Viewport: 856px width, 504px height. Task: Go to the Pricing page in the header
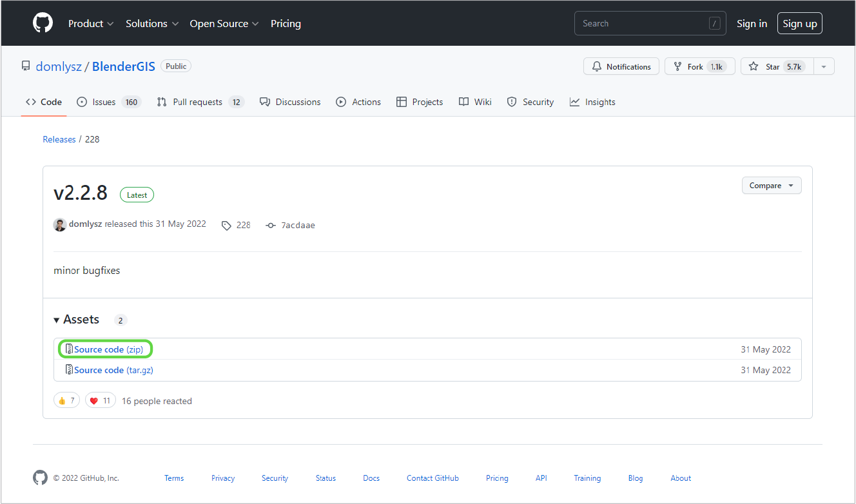click(286, 23)
